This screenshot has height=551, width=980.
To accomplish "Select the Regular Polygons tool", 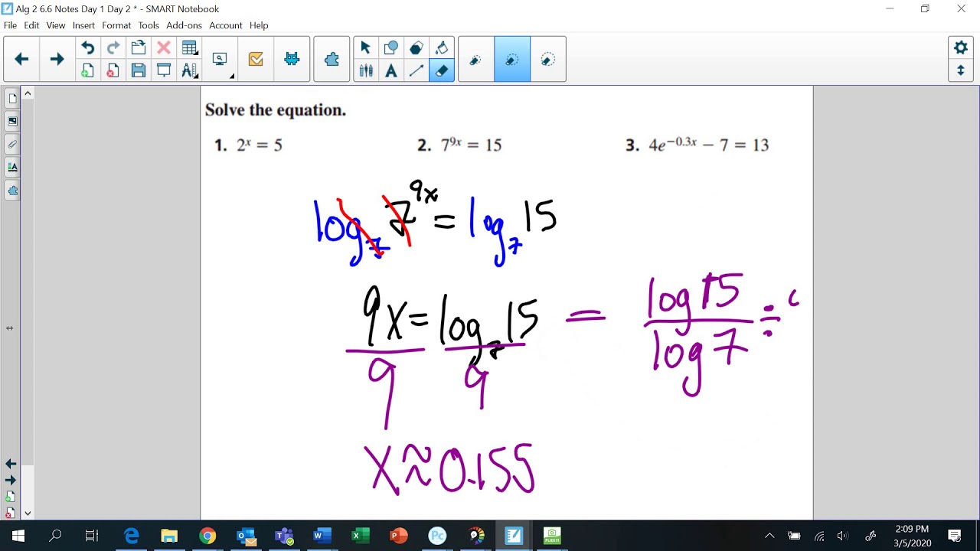I will coord(416,48).
